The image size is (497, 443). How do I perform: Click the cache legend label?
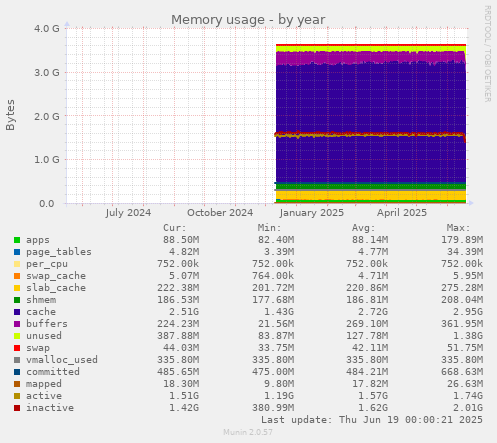tap(41, 312)
